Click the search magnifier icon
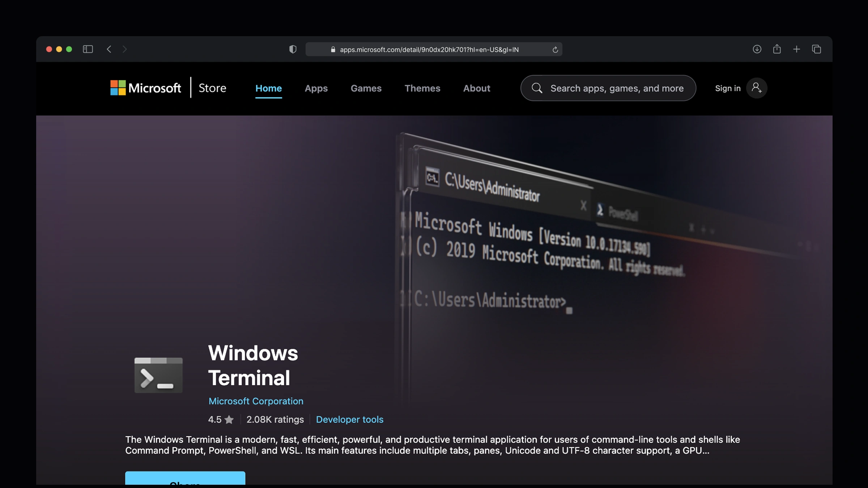This screenshot has width=868, height=488. (x=537, y=88)
